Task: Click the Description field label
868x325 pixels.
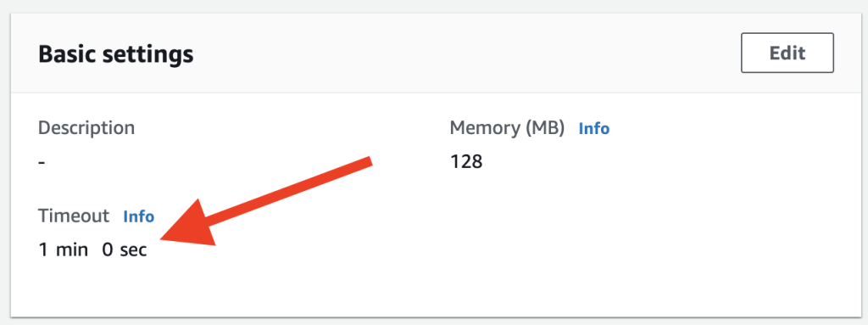Action: (x=86, y=128)
